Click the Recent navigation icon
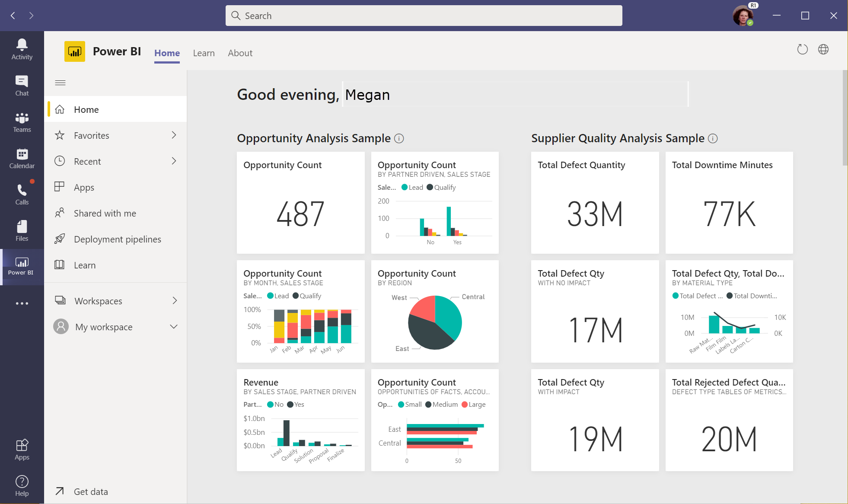 tap(59, 161)
